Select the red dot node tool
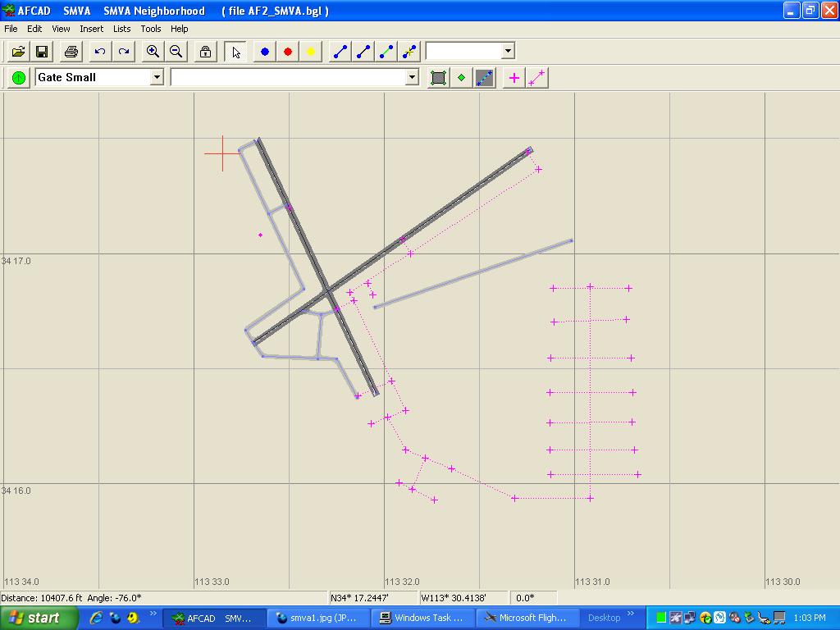The width and height of the screenshot is (840, 630). pyautogui.click(x=288, y=52)
